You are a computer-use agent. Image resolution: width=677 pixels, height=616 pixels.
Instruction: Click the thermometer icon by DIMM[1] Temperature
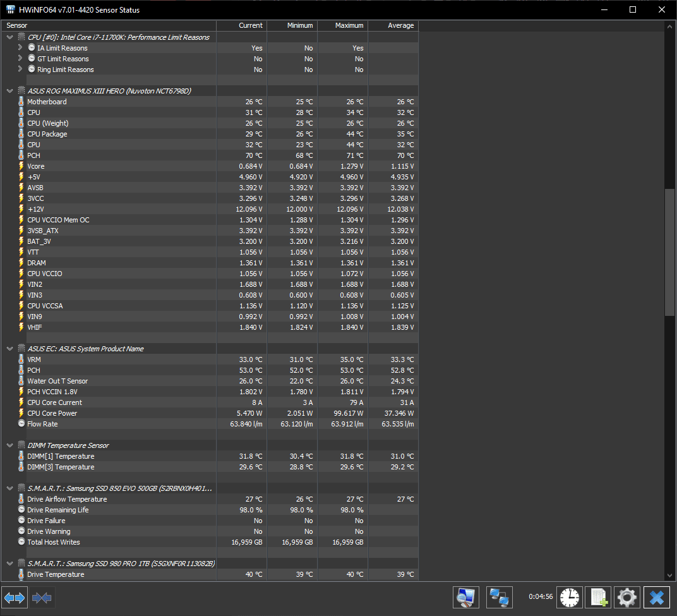[21, 456]
